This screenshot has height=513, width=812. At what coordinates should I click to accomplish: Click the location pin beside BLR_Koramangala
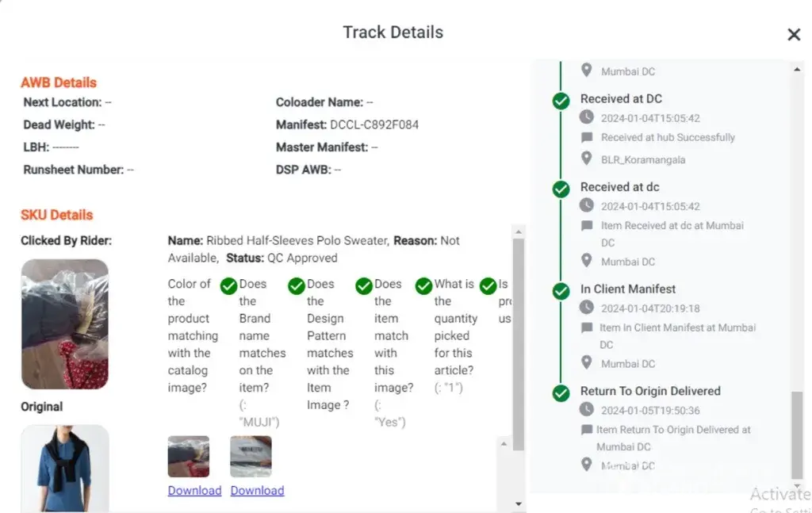tap(586, 159)
